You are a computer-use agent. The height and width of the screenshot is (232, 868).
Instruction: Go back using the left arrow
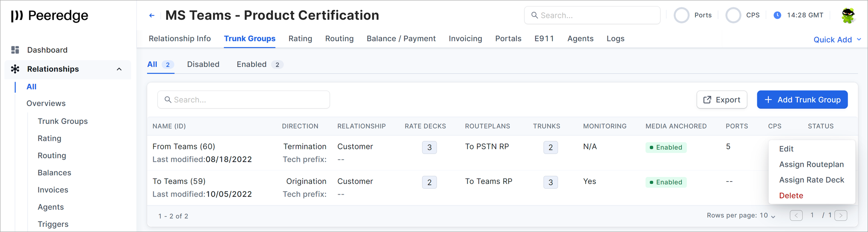(152, 15)
